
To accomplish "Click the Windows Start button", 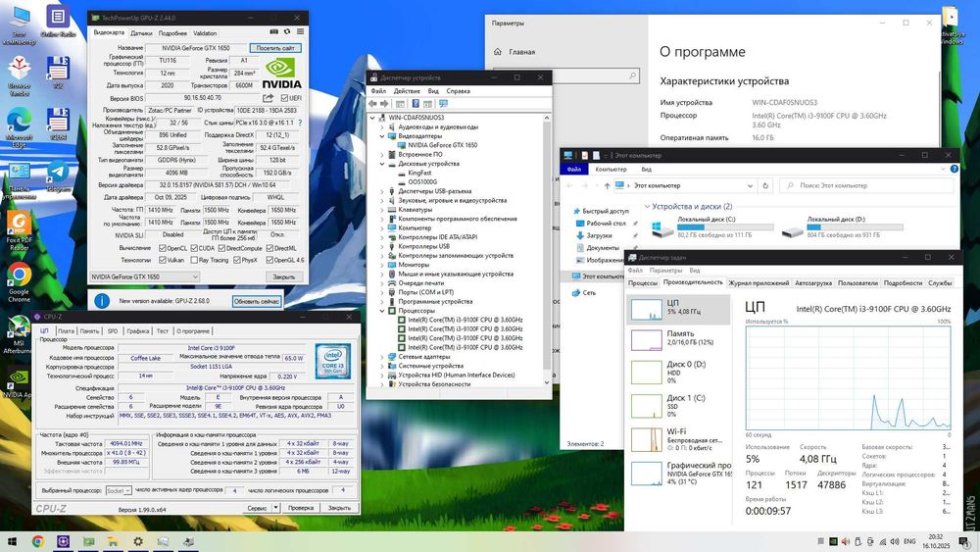I will [12, 541].
